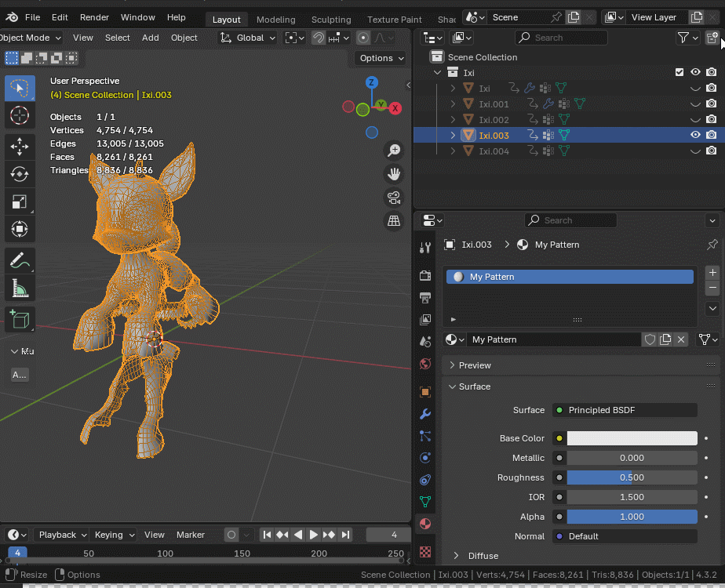Viewport: 725px width, 588px height.
Task: Open the Object Data properties tab
Action: coord(425,501)
